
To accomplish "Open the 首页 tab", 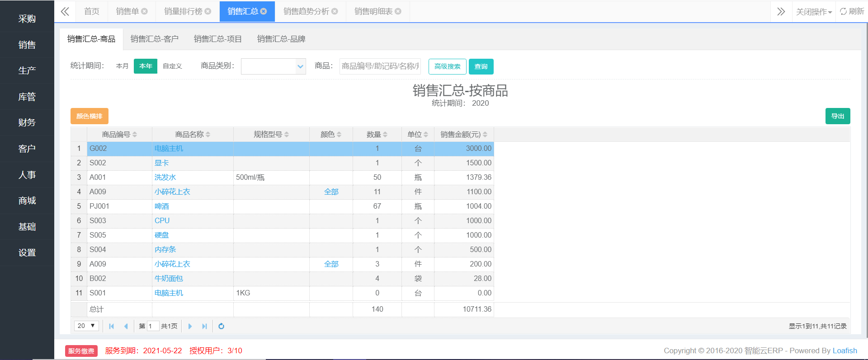I will [92, 11].
